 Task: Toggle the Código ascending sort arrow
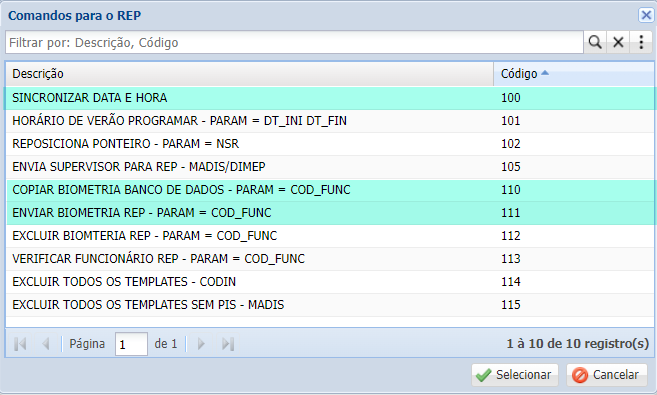[x=545, y=72]
